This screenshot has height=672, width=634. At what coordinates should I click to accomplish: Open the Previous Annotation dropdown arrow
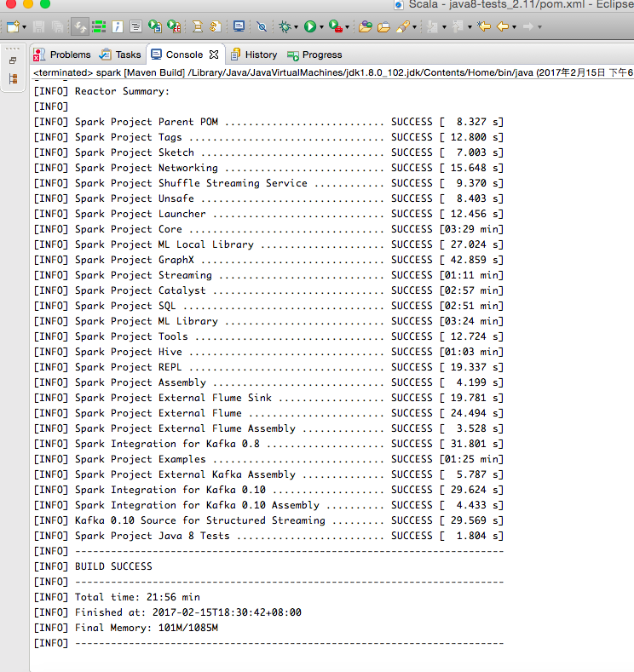470,27
